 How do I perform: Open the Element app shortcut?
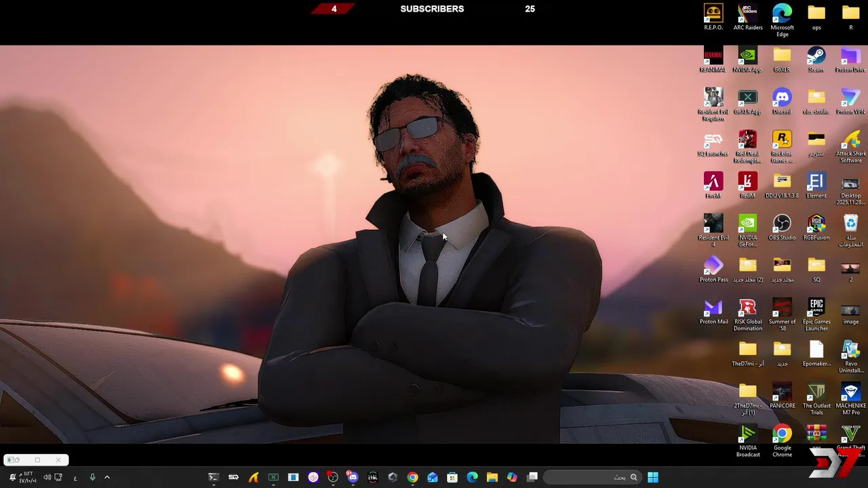click(x=816, y=186)
